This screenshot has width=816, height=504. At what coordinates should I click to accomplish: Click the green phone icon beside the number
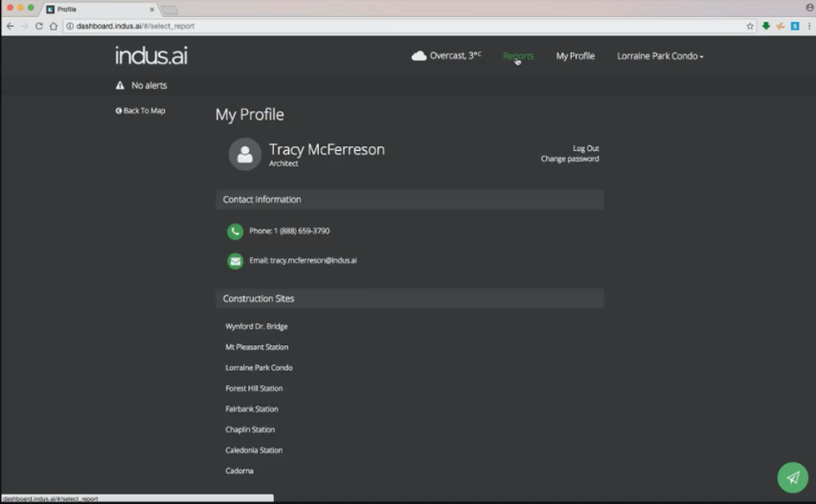click(235, 232)
